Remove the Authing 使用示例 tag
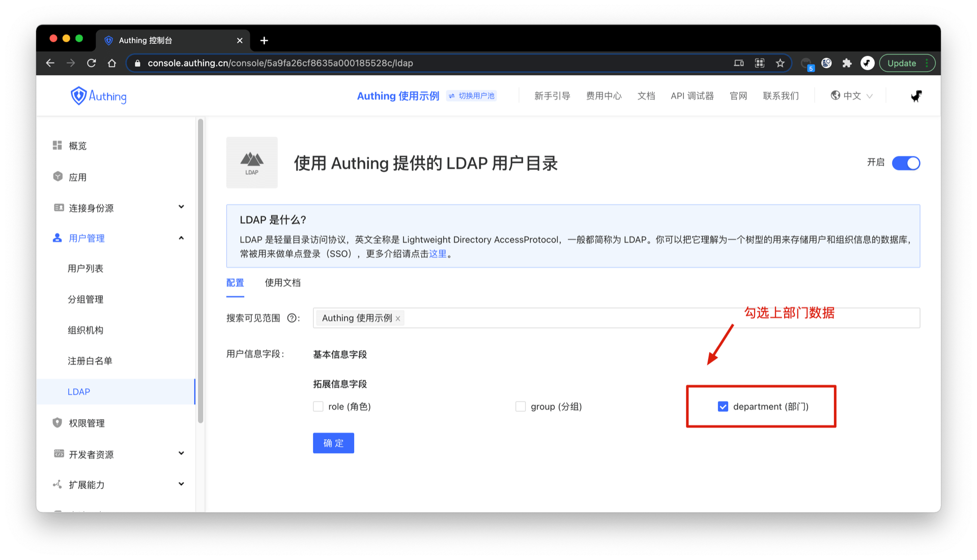This screenshot has height=560, width=977. pos(398,319)
